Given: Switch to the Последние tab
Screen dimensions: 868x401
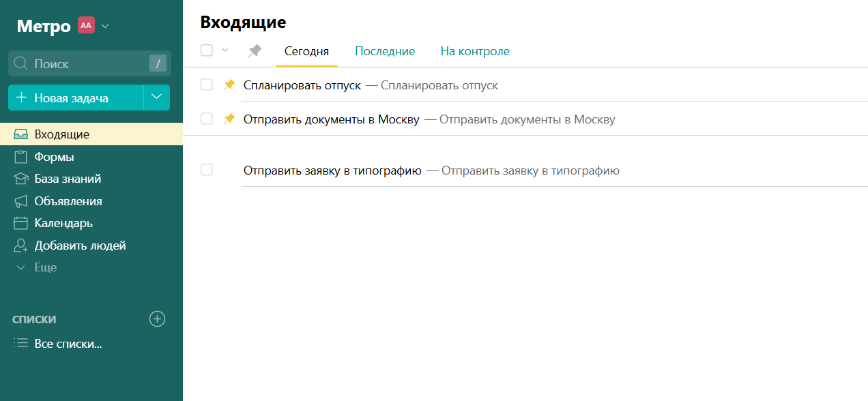Looking at the screenshot, I should (x=384, y=51).
